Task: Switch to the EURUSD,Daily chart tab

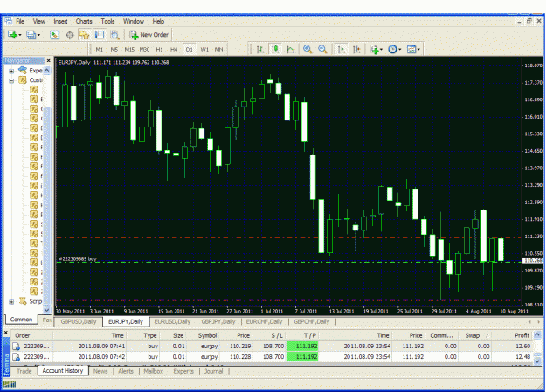Action: tap(172, 321)
